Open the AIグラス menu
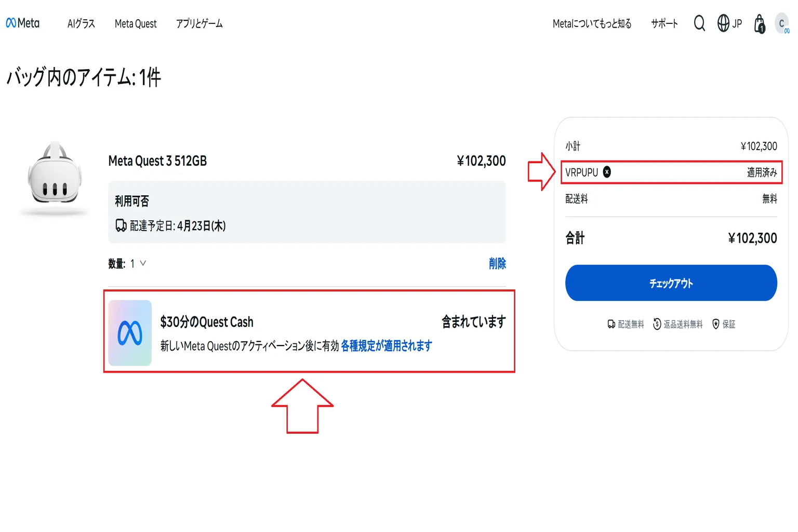 (81, 23)
